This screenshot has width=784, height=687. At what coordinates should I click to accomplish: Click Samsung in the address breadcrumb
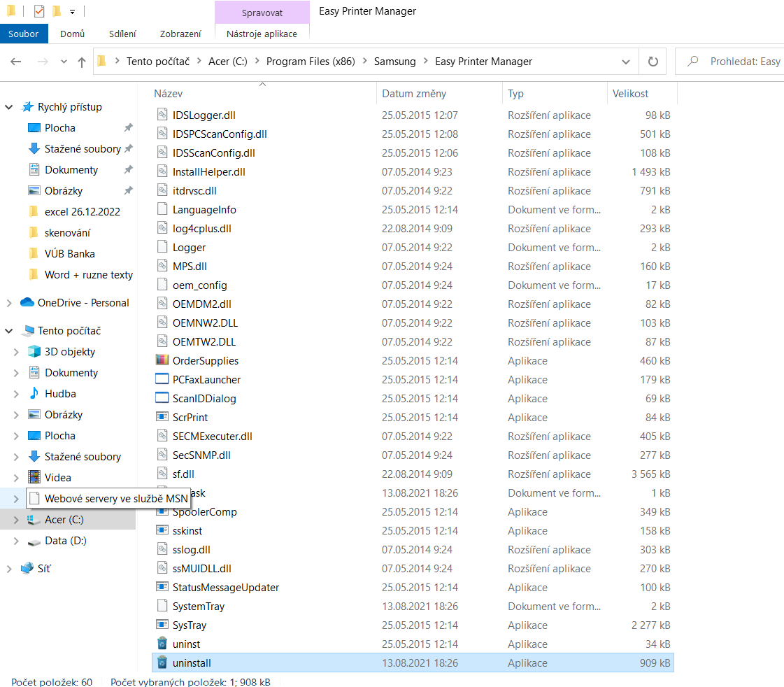[394, 62]
